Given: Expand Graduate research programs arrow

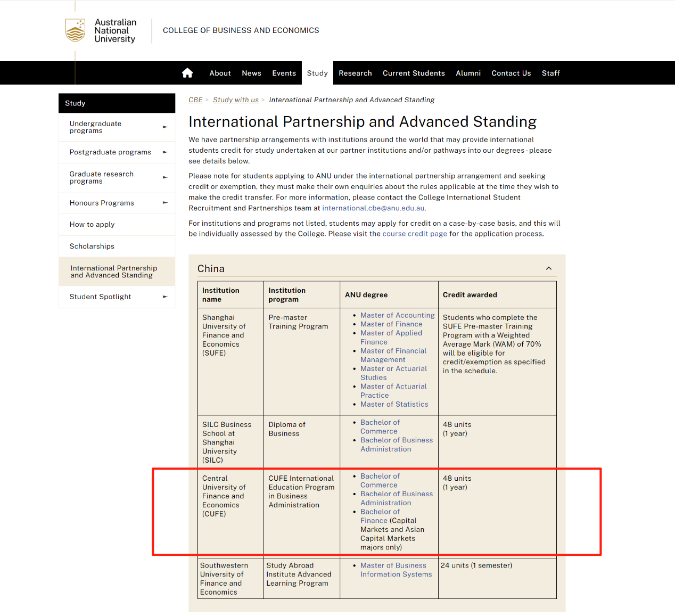Looking at the screenshot, I should (165, 177).
